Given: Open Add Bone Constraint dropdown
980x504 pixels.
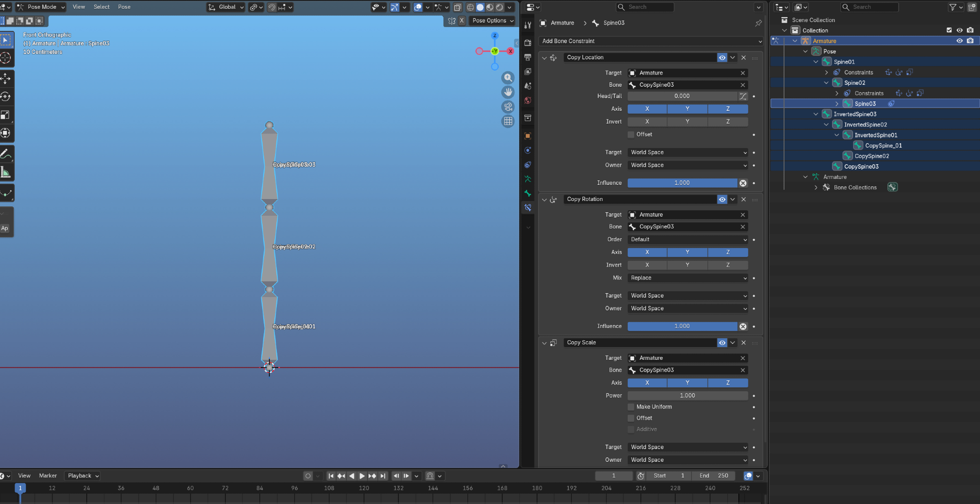Looking at the screenshot, I should pyautogui.click(x=651, y=41).
